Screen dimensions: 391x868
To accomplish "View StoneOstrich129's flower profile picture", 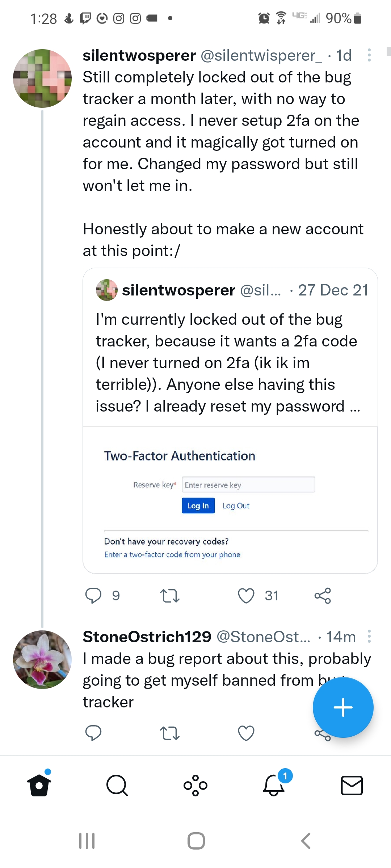I will pyautogui.click(x=42, y=659).
